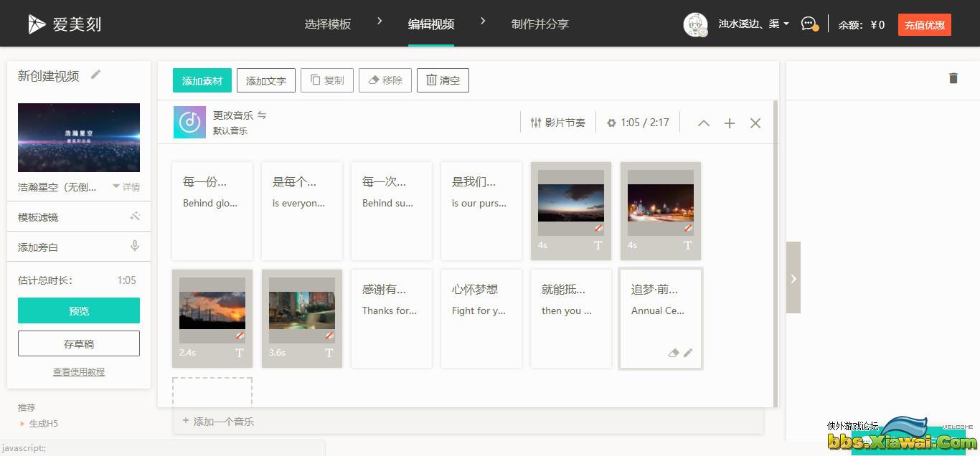This screenshot has width=980, height=456.
Task: Click the microphone icon for 添加旁白
Action: [134, 247]
